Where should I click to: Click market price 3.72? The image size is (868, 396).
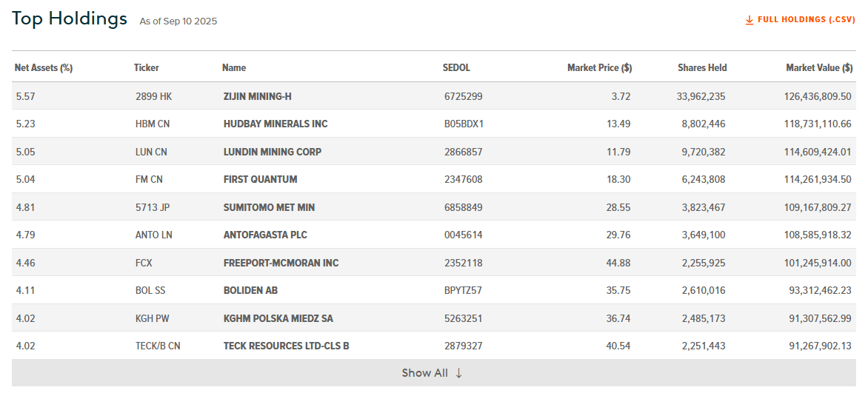click(x=621, y=96)
